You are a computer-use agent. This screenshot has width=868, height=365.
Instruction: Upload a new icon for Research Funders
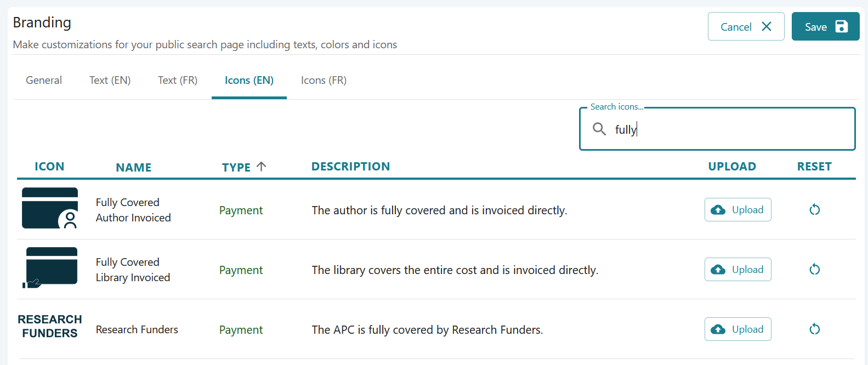[737, 329]
